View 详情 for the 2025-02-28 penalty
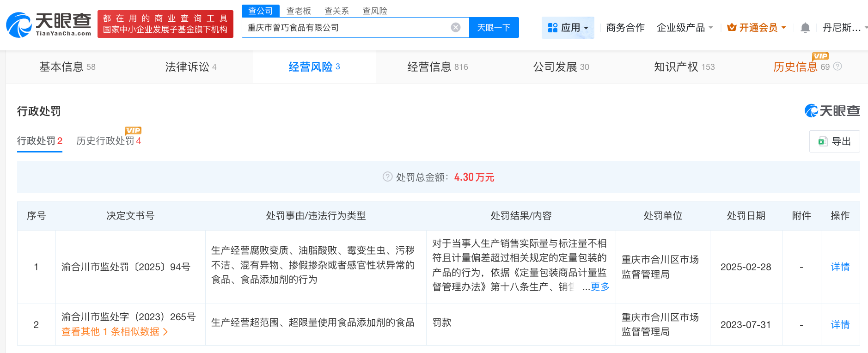This screenshot has width=868, height=353. pyautogui.click(x=840, y=267)
